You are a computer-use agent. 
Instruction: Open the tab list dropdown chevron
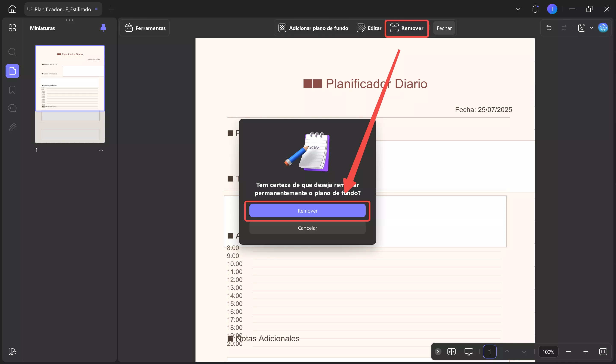tap(518, 9)
